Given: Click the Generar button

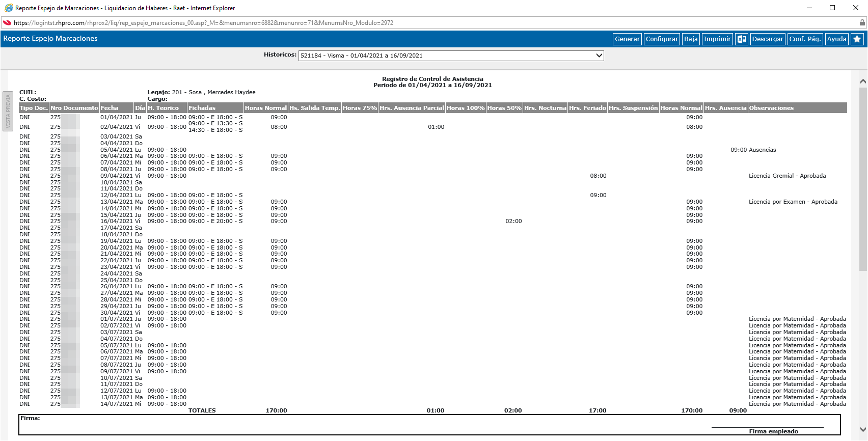Looking at the screenshot, I should coord(627,39).
